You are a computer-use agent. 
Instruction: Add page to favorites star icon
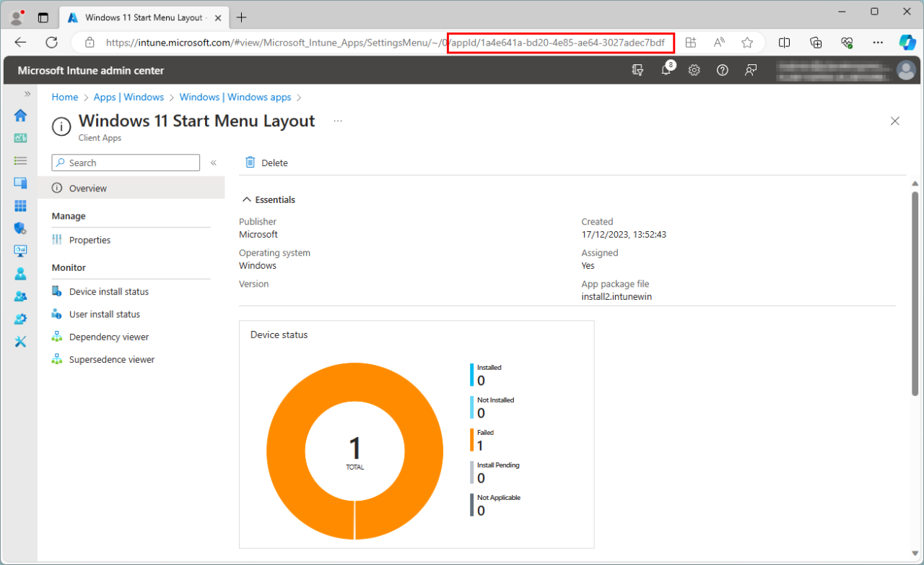[747, 43]
